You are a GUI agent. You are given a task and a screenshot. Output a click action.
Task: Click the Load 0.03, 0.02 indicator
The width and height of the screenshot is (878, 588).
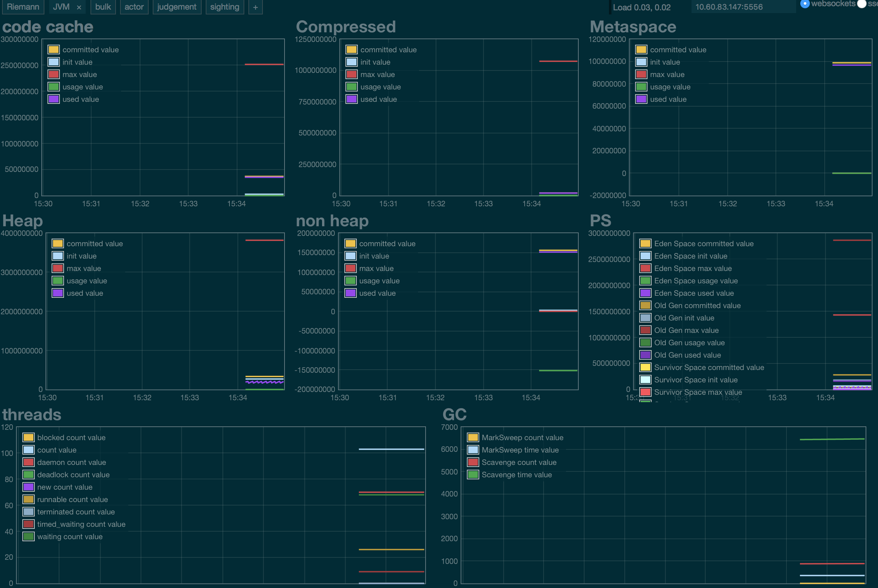click(x=641, y=7)
